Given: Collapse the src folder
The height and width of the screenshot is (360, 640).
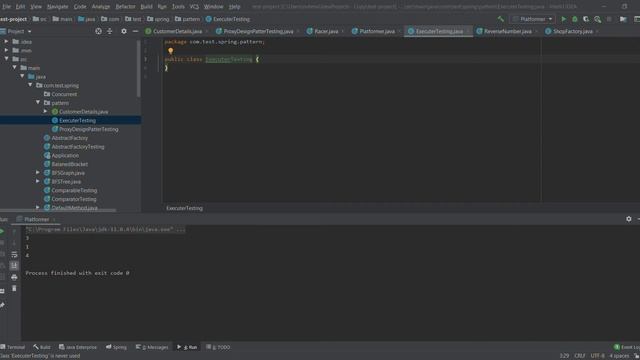Looking at the screenshot, I should tap(6, 59).
